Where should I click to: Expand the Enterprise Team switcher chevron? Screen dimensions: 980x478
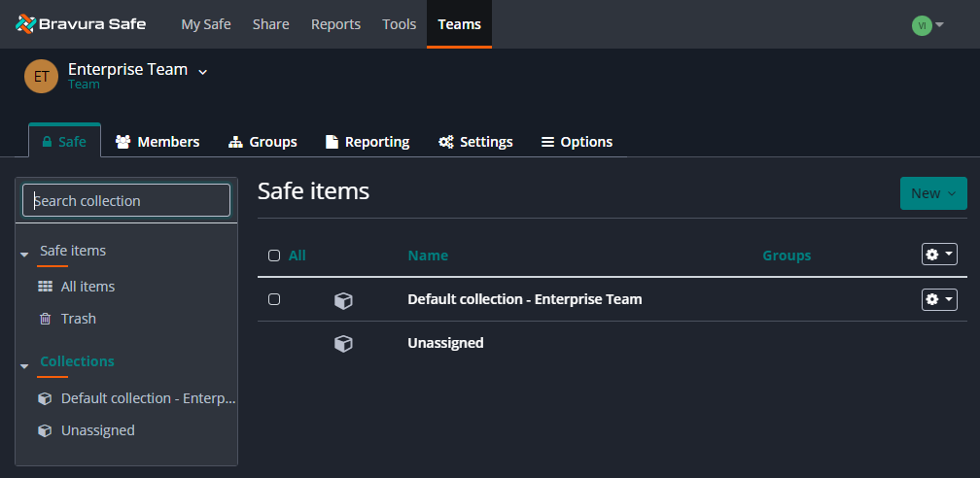(x=202, y=73)
